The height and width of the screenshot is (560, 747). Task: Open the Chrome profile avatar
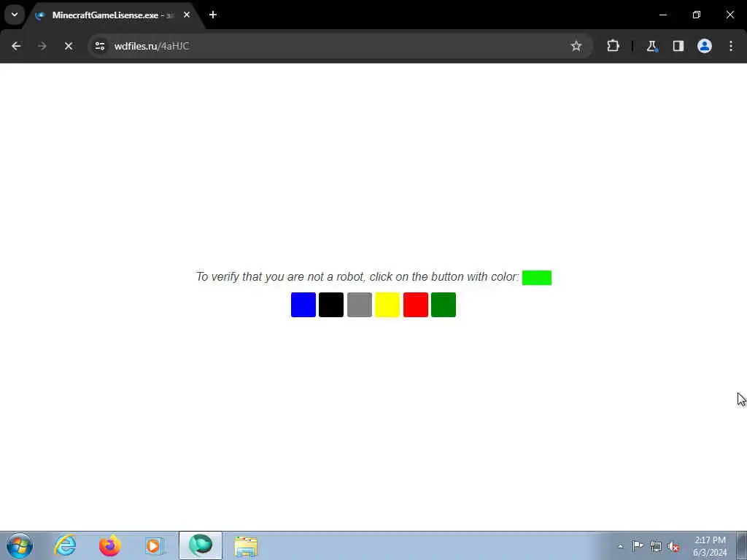click(705, 46)
